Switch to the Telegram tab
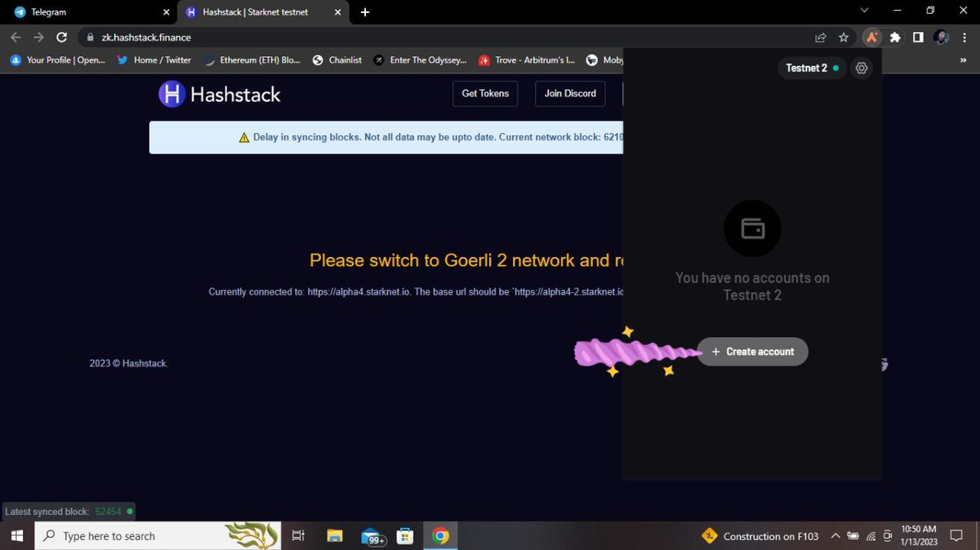 [x=89, y=12]
